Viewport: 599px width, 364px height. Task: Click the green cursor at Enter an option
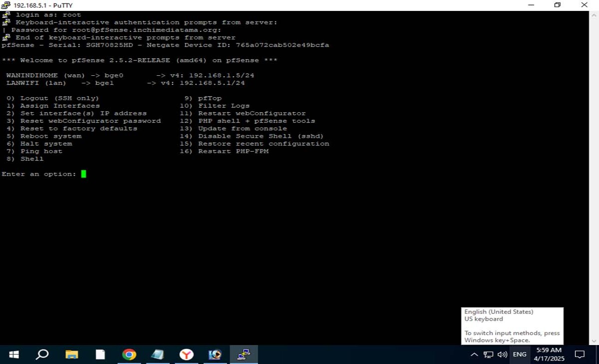pyautogui.click(x=83, y=174)
